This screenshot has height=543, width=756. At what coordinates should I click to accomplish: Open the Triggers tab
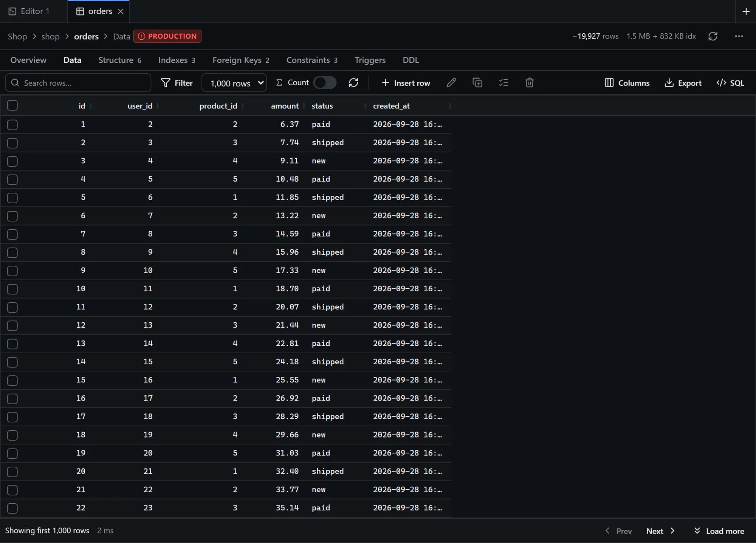370,60
